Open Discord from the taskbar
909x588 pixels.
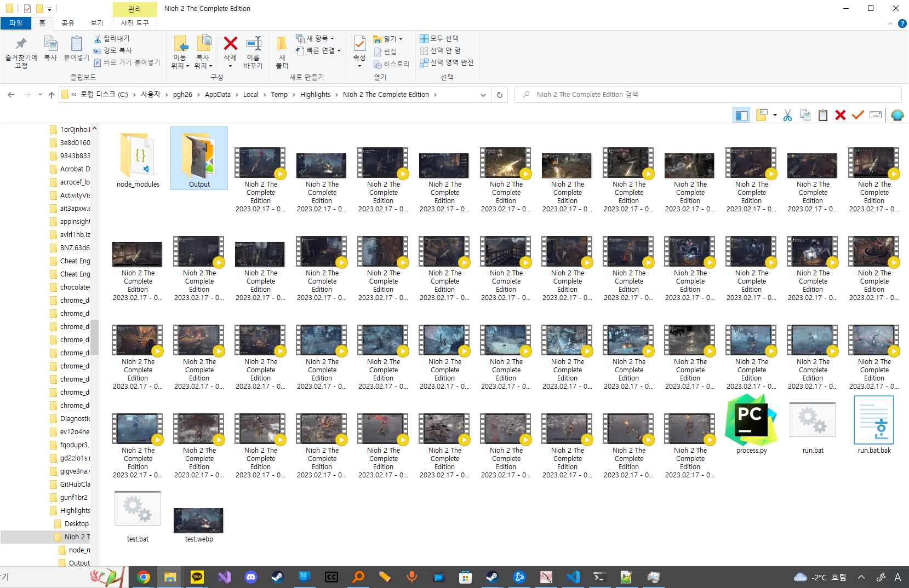click(x=251, y=577)
